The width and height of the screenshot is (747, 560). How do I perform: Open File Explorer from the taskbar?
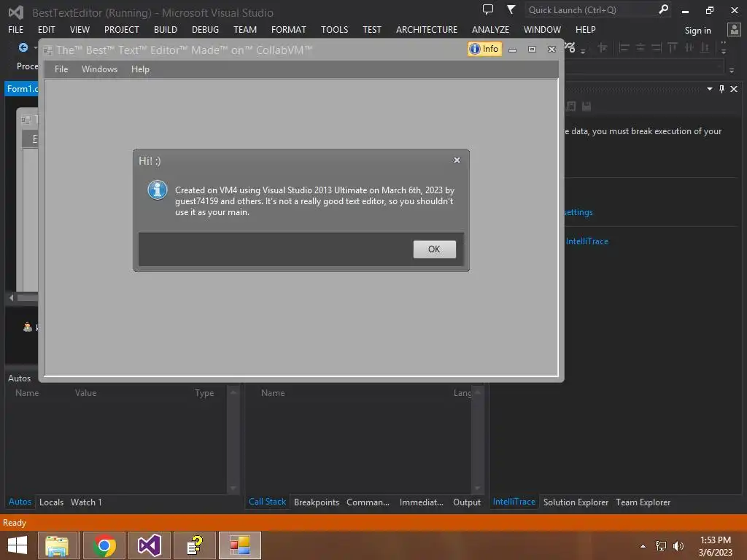pos(57,545)
